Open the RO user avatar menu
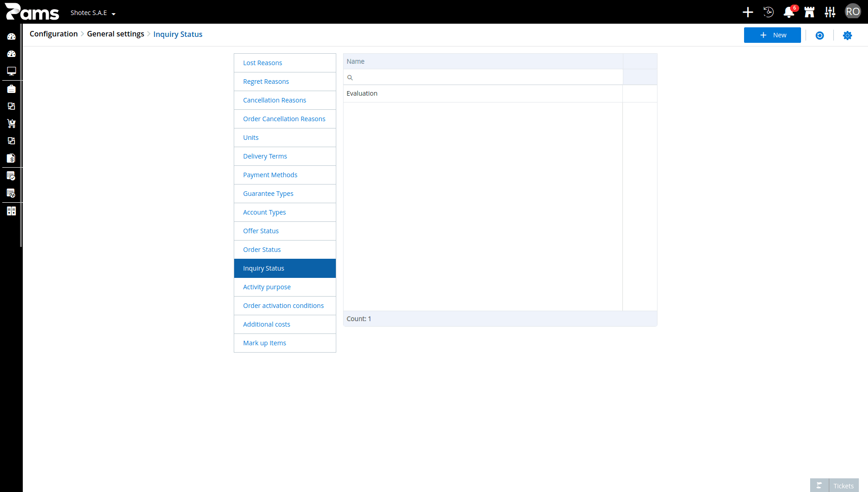Screen dimensions: 868x492 click(x=853, y=12)
